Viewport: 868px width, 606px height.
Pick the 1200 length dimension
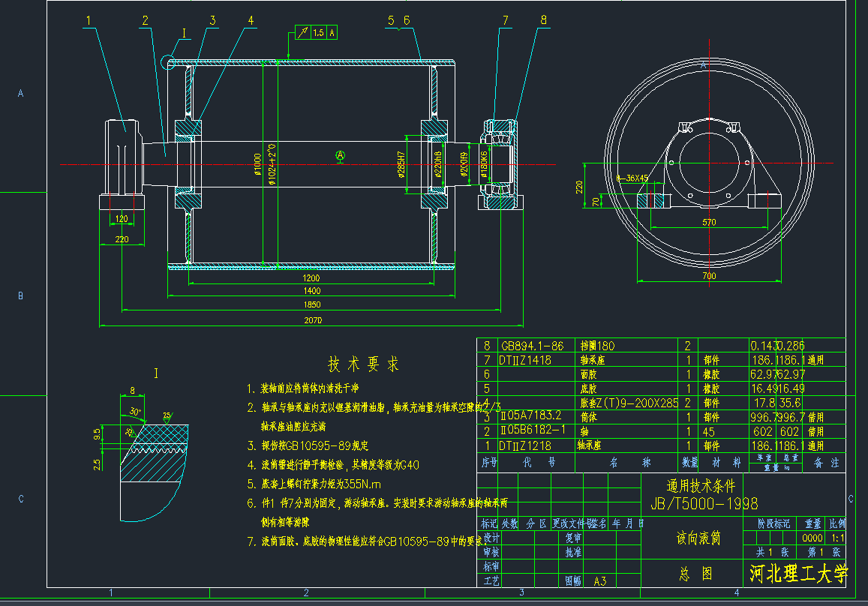(312, 278)
